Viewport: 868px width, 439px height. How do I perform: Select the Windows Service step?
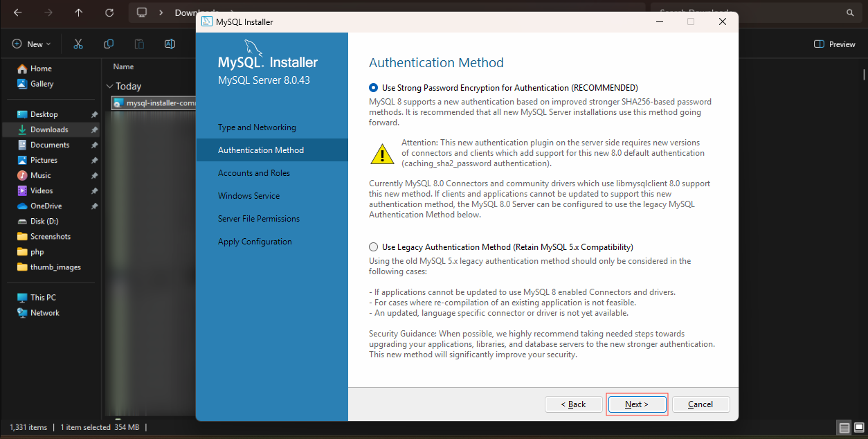[249, 196]
